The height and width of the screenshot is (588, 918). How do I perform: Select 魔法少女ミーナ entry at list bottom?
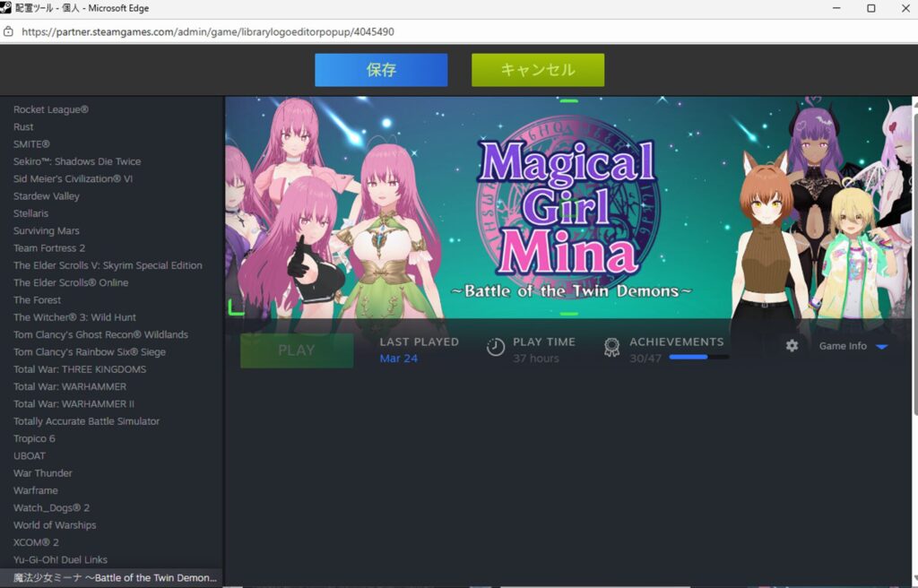tap(115, 578)
